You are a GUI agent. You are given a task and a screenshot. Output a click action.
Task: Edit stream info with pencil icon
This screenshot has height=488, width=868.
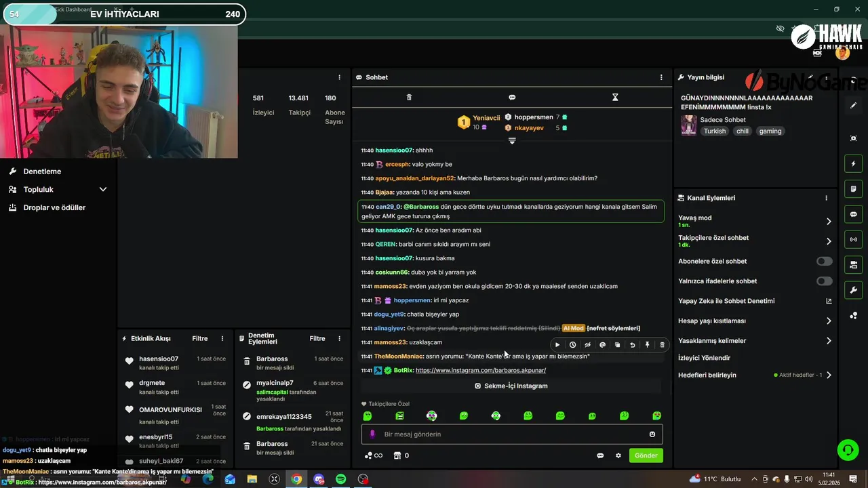tap(810, 77)
